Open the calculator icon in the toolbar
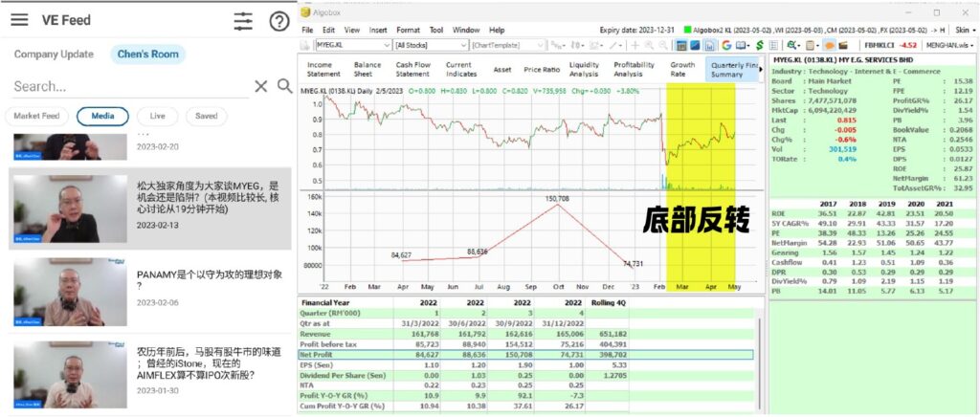The height and width of the screenshot is (417, 980). [x=681, y=46]
